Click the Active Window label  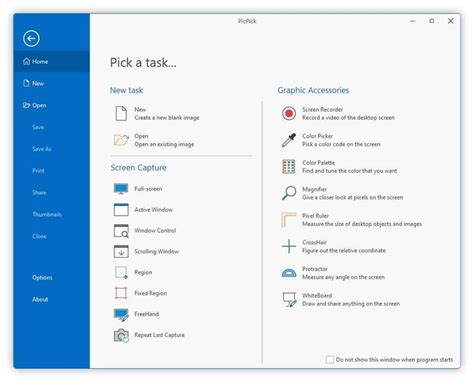[154, 210]
